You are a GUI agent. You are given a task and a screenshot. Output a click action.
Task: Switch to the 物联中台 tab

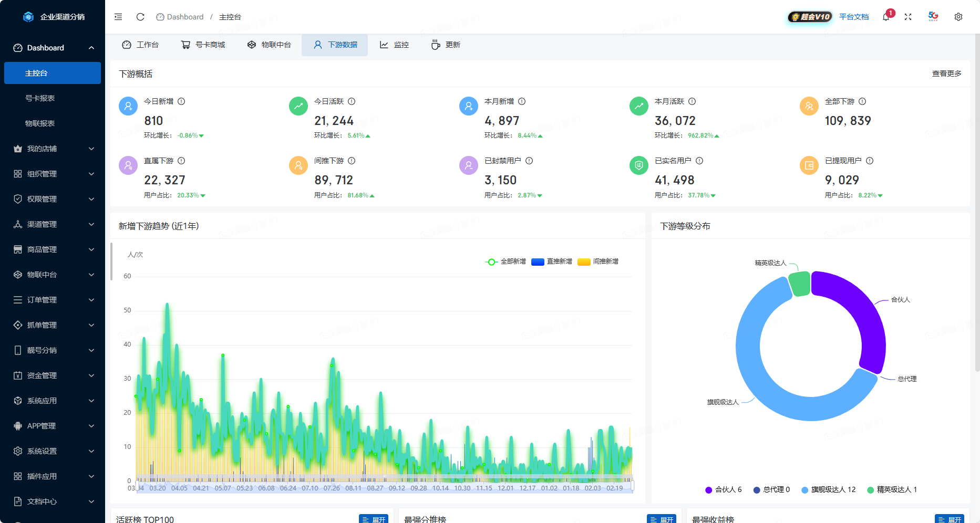(x=269, y=45)
